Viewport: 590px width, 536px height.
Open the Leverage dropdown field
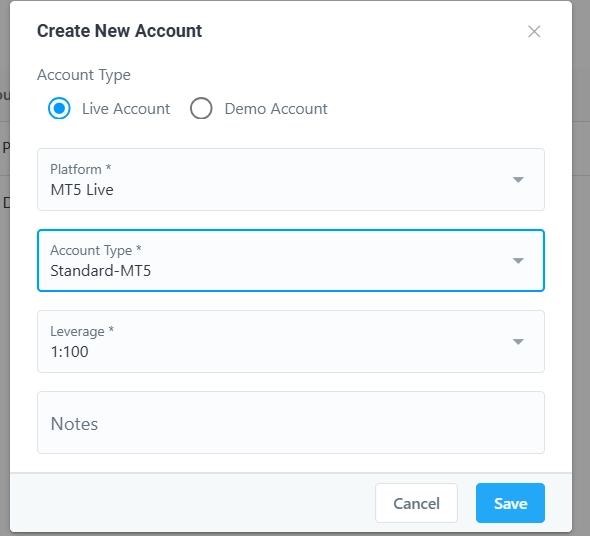tap(291, 341)
